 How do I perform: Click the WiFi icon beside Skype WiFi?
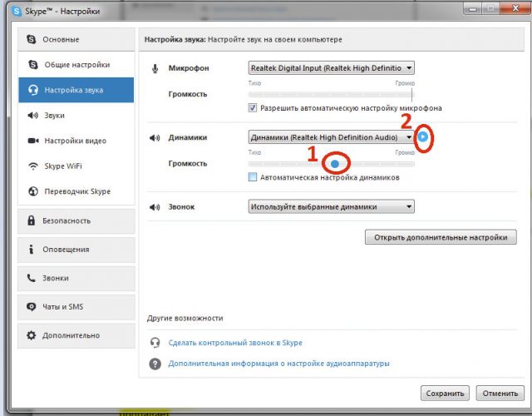(x=33, y=166)
